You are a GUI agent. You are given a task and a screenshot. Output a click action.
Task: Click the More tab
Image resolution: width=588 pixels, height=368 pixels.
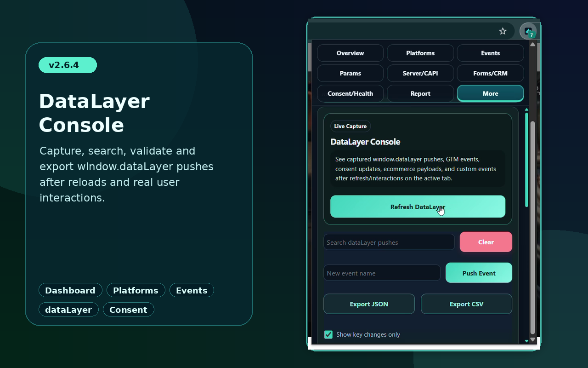490,93
